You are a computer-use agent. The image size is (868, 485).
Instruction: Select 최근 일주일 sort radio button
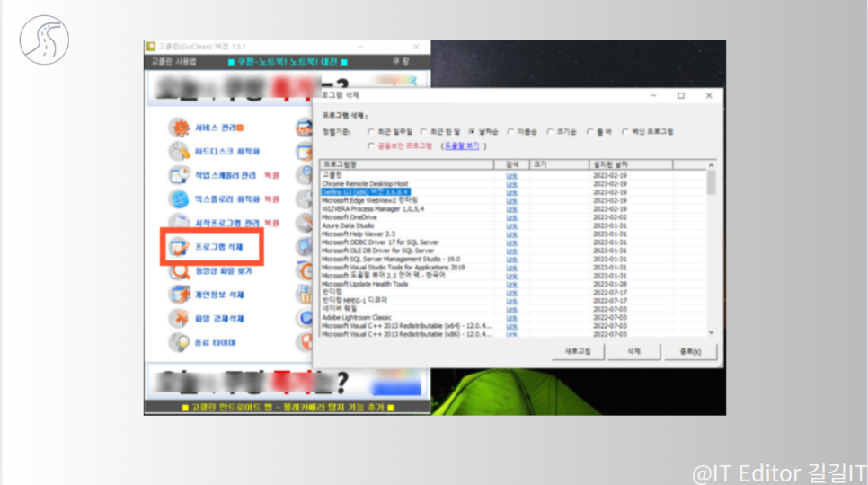[371, 132]
